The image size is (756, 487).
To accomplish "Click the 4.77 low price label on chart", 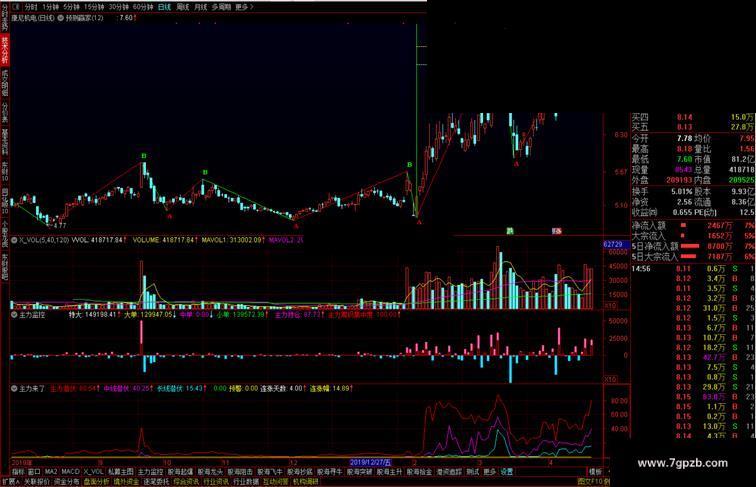I will tap(60, 225).
